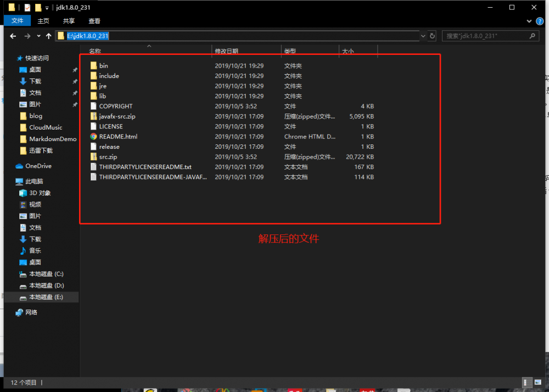This screenshot has width=549, height=392.
Task: Click the 5,095 KB size cell
Action: (361, 116)
